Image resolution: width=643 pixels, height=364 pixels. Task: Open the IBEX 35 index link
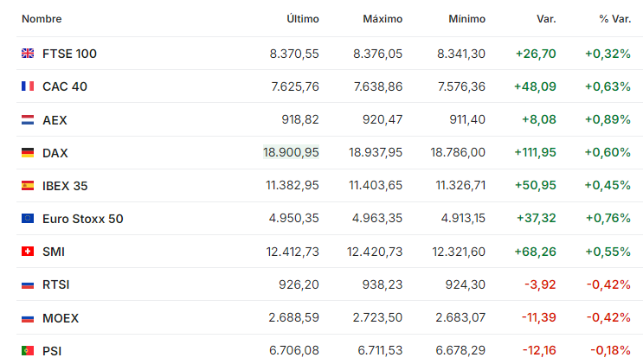[65, 186]
